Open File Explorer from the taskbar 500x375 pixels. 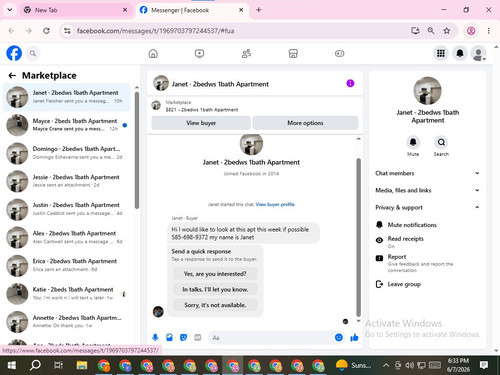(x=82, y=365)
